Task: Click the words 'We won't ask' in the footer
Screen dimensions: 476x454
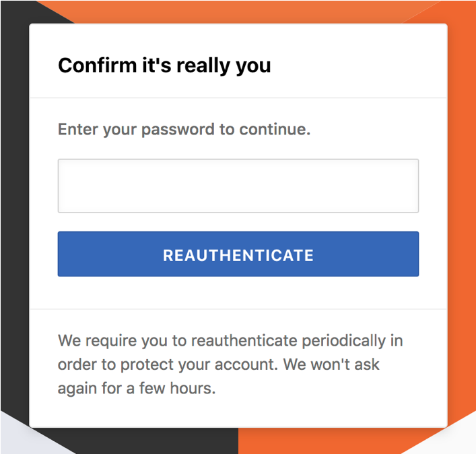Action: tap(331, 365)
